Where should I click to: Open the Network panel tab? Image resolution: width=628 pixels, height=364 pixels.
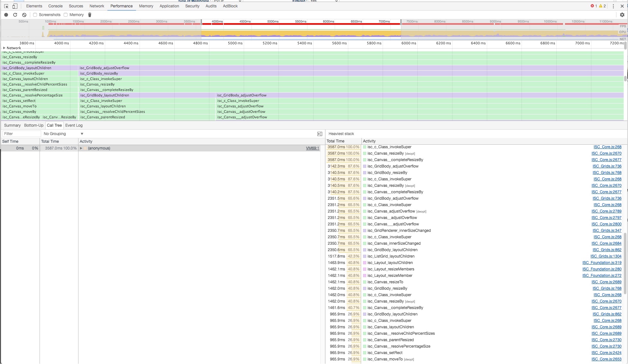96,6
